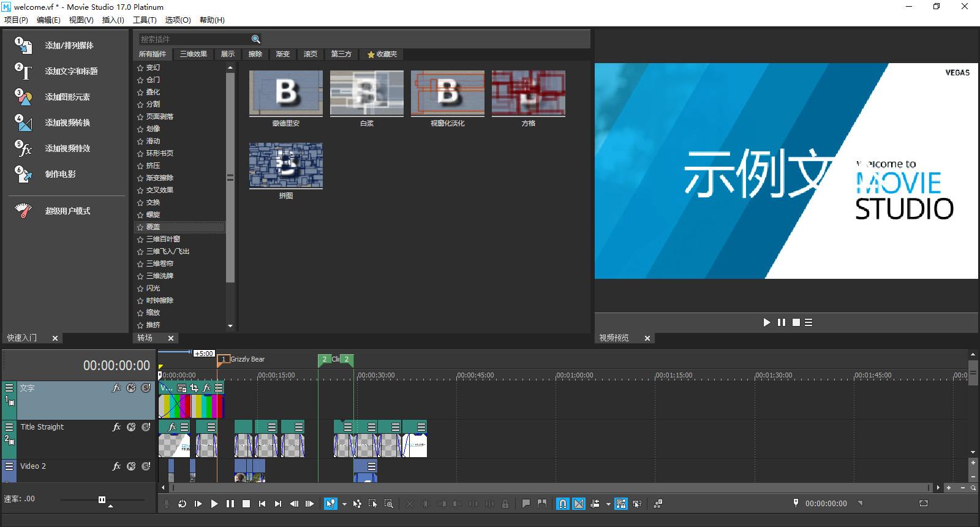The width and height of the screenshot is (980, 527).
Task: Open the 项目(P) menu
Action: (16, 20)
